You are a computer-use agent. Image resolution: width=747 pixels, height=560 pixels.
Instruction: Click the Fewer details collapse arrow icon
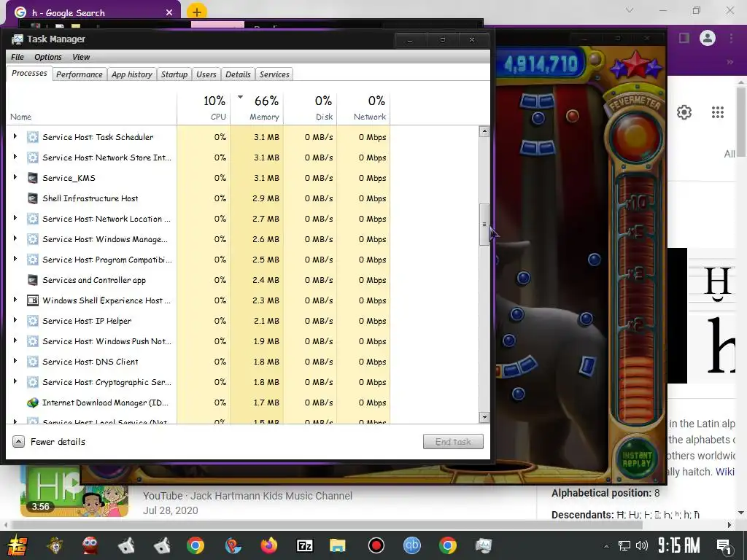click(x=18, y=441)
